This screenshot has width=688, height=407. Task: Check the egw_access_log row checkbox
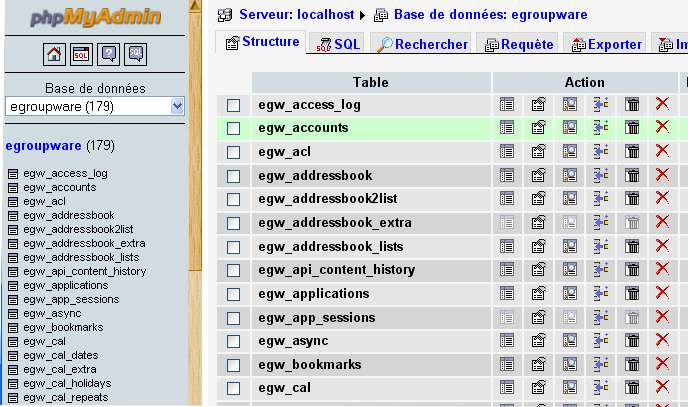click(234, 105)
